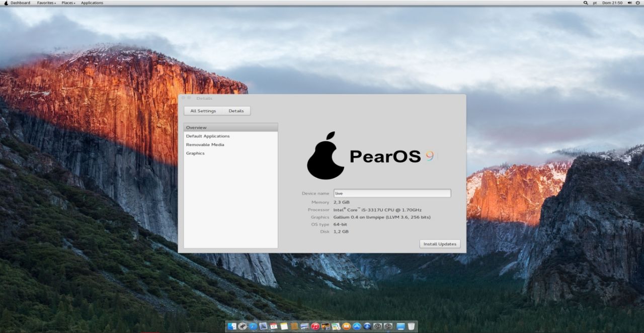The height and width of the screenshot is (333, 644).
Task: Select Removable Media in sidebar
Action: [230, 144]
